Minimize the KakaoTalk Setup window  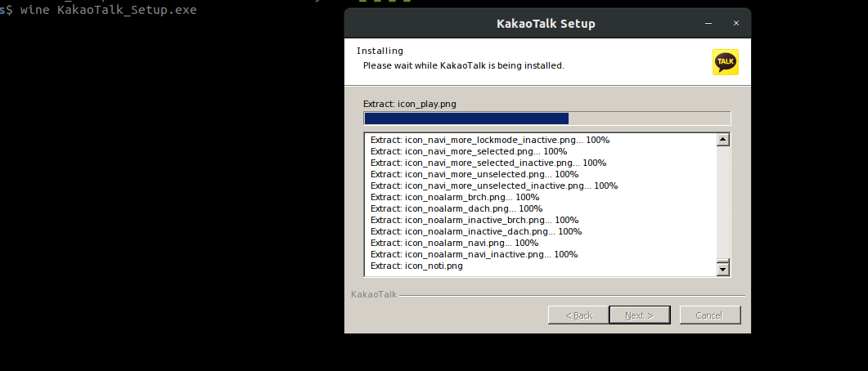point(708,23)
